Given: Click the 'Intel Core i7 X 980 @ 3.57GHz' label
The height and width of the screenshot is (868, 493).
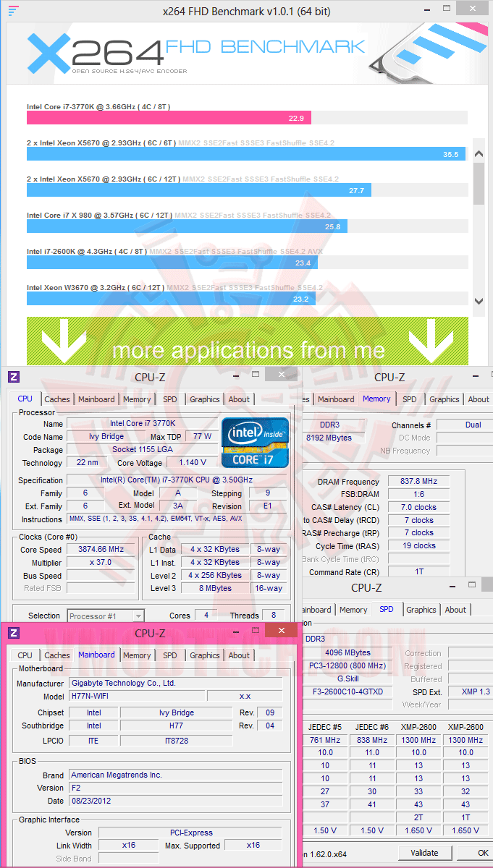Looking at the screenshot, I should tap(99, 215).
